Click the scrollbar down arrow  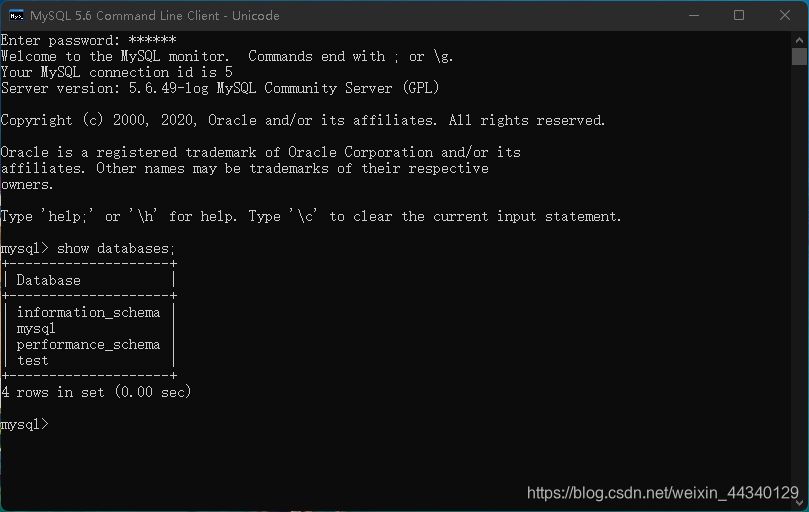pyautogui.click(x=799, y=503)
